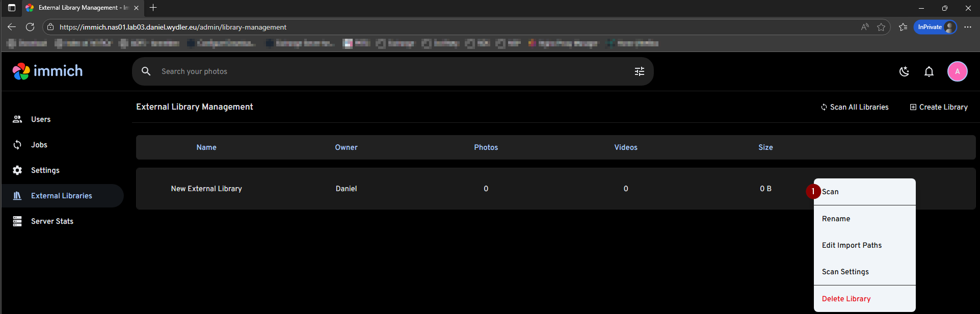Click Scan All Libraries button
Image resolution: width=980 pixels, height=314 pixels.
pyautogui.click(x=854, y=107)
